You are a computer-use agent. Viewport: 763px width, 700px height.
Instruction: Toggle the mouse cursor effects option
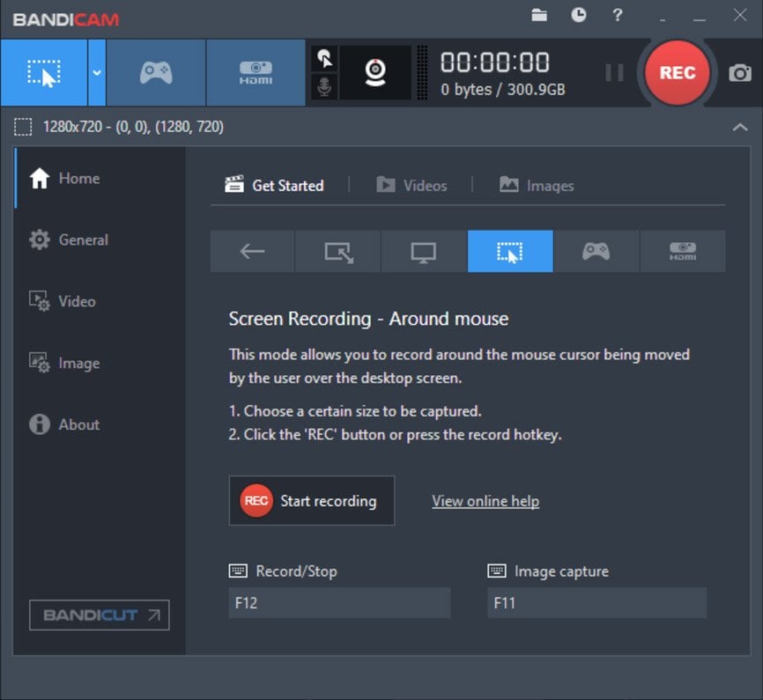pos(325,59)
